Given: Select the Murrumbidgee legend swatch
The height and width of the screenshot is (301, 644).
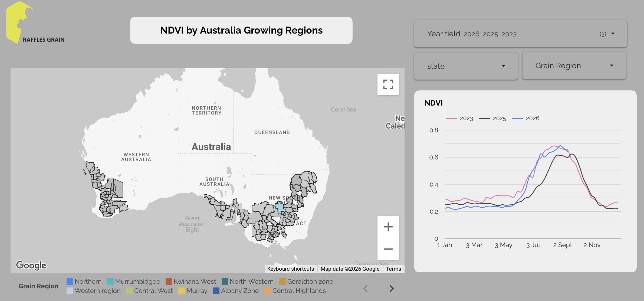Looking at the screenshot, I should (x=110, y=282).
